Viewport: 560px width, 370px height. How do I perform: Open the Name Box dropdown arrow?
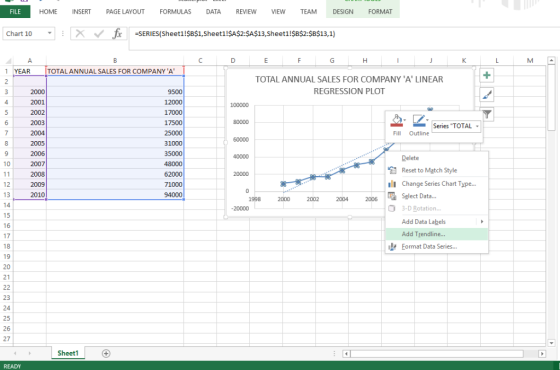pyautogui.click(x=50, y=33)
